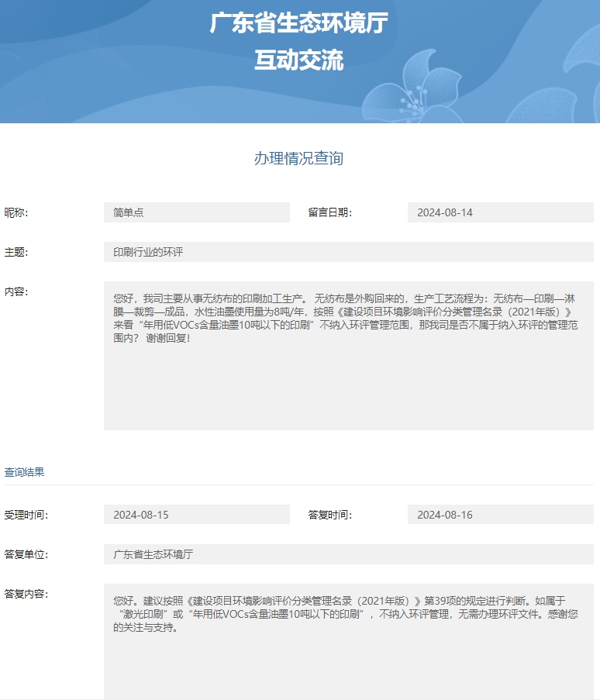Click the 答复单位 field 广东省生态环境厅

pos(349,554)
